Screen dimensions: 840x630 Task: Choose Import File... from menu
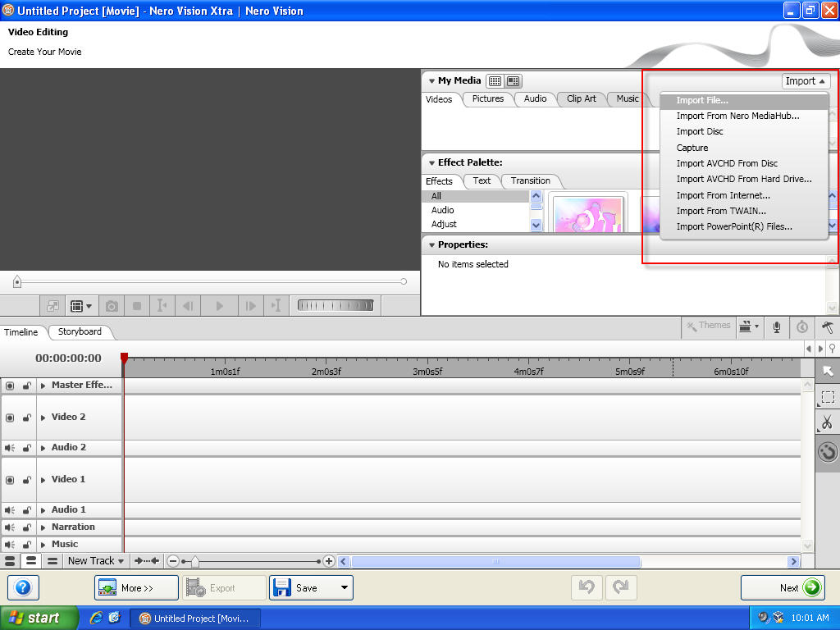tap(744, 101)
